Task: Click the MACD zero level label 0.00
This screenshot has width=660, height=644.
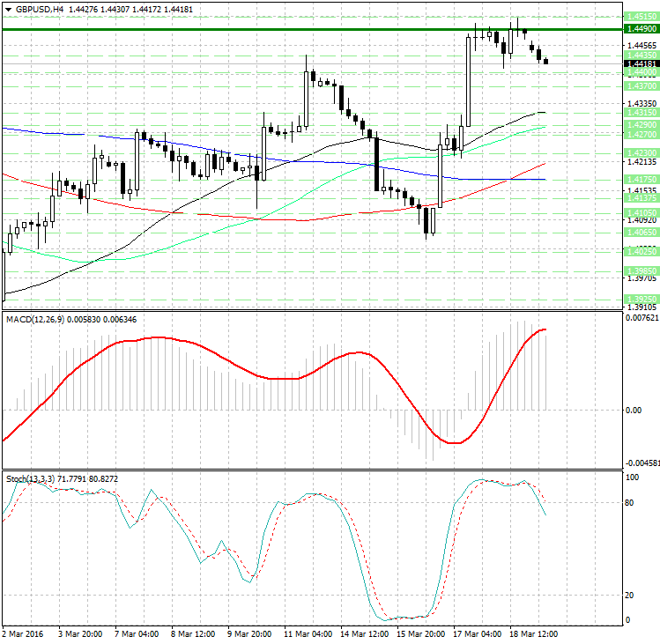Action: click(x=634, y=410)
